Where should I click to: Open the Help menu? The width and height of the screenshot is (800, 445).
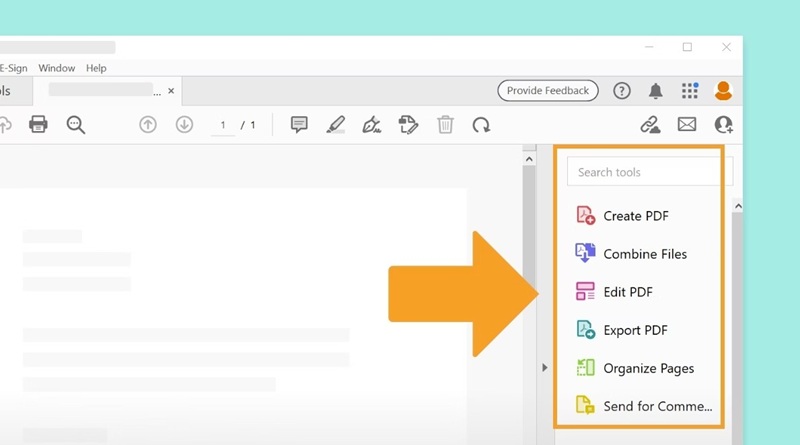pyautogui.click(x=96, y=68)
